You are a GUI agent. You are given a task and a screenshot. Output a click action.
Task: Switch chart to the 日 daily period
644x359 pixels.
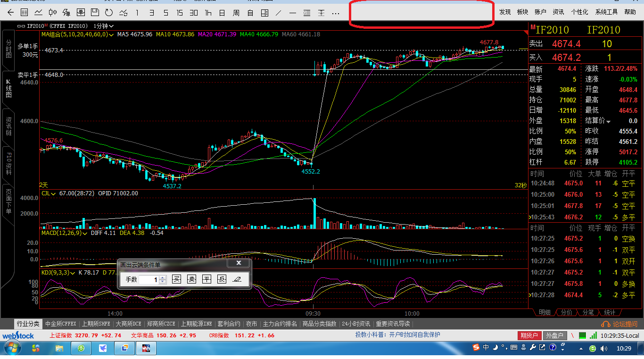222,13
